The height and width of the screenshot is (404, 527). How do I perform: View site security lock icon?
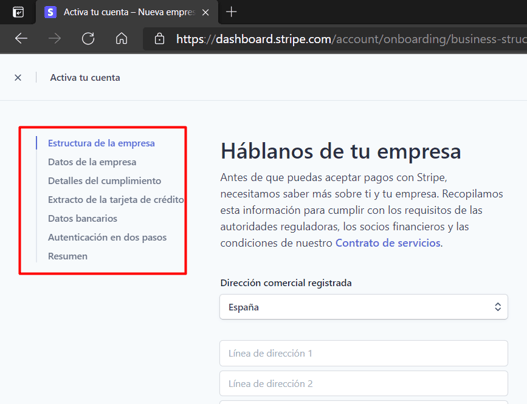tap(159, 39)
